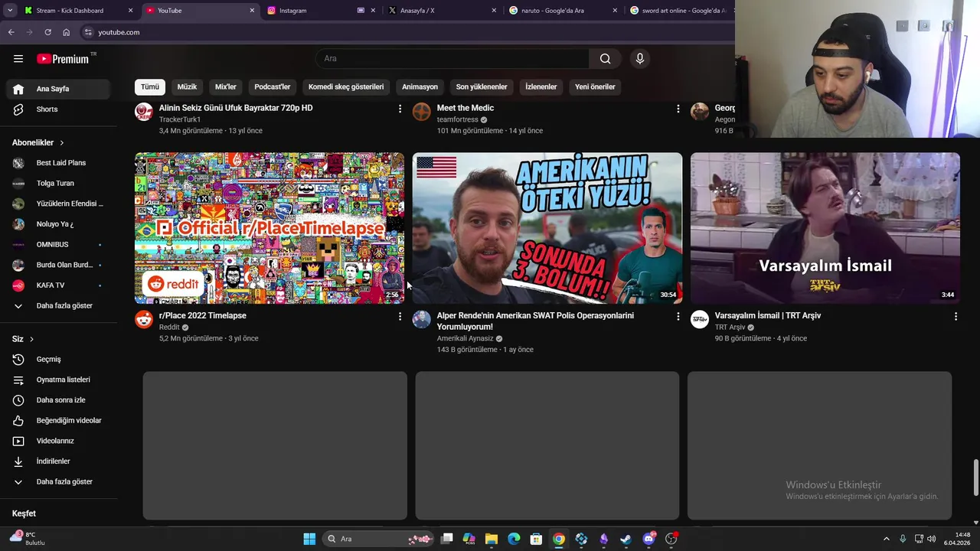980x551 pixels.
Task: Show hidden icons in system tray
Action: tap(887, 539)
